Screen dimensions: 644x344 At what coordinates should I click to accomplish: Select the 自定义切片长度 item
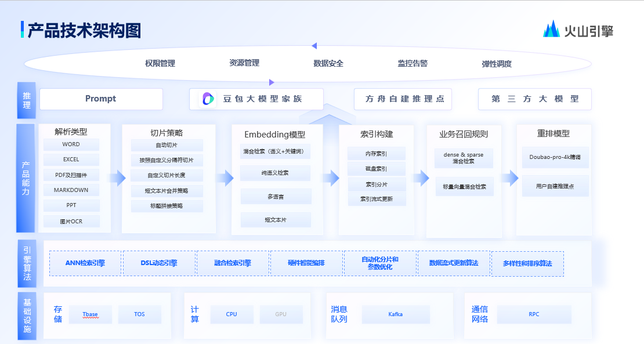(167, 175)
